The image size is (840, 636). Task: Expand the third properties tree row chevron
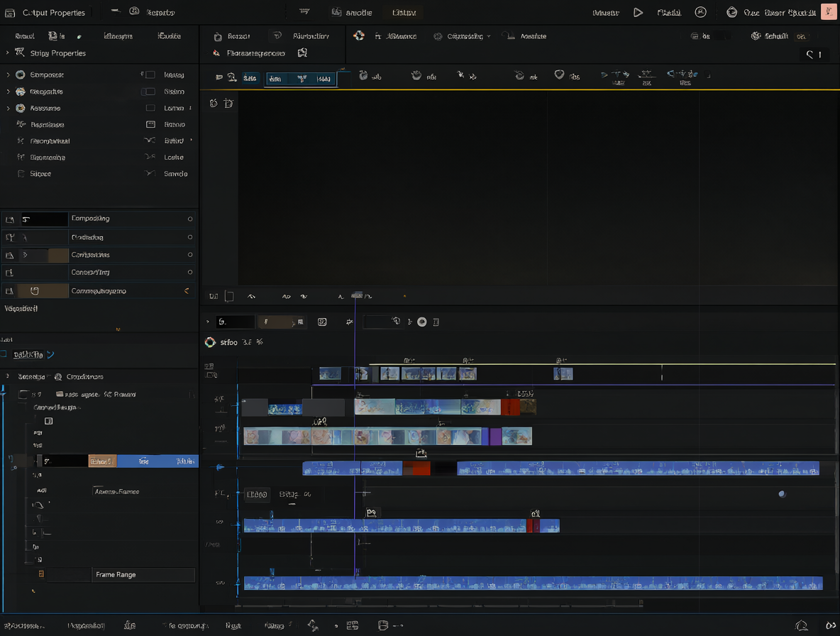pyautogui.click(x=8, y=108)
